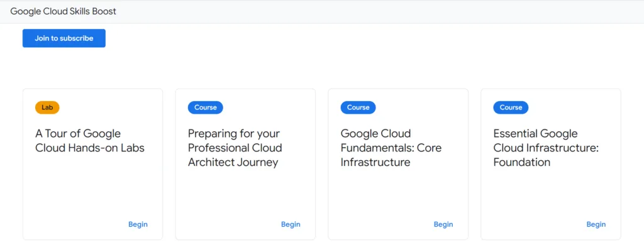Begin Google Cloud Fundamentals: Core Infrastructure course

point(443,224)
